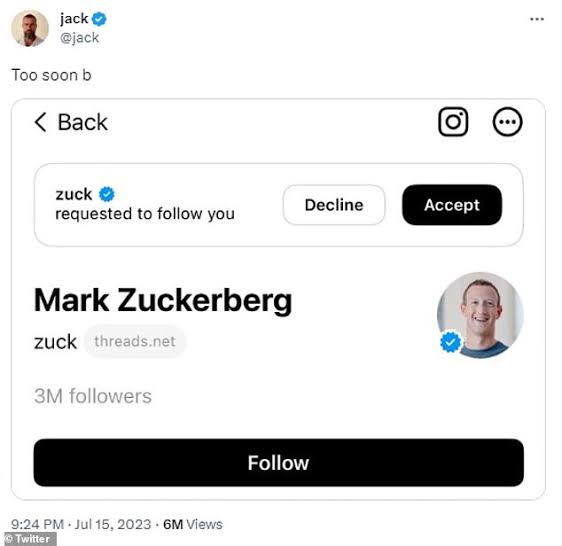The image size is (562, 546).
Task: Open the tweet's three-dot more menu
Action: [x=537, y=19]
